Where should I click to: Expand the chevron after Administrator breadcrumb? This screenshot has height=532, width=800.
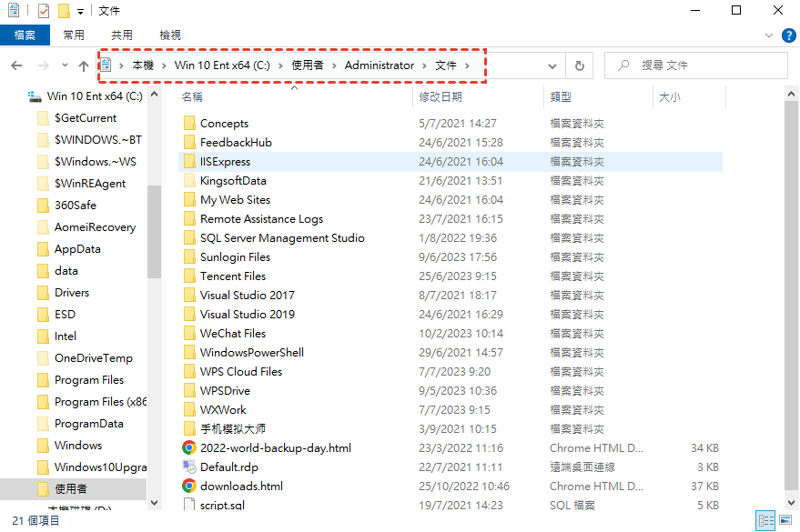[x=424, y=65]
